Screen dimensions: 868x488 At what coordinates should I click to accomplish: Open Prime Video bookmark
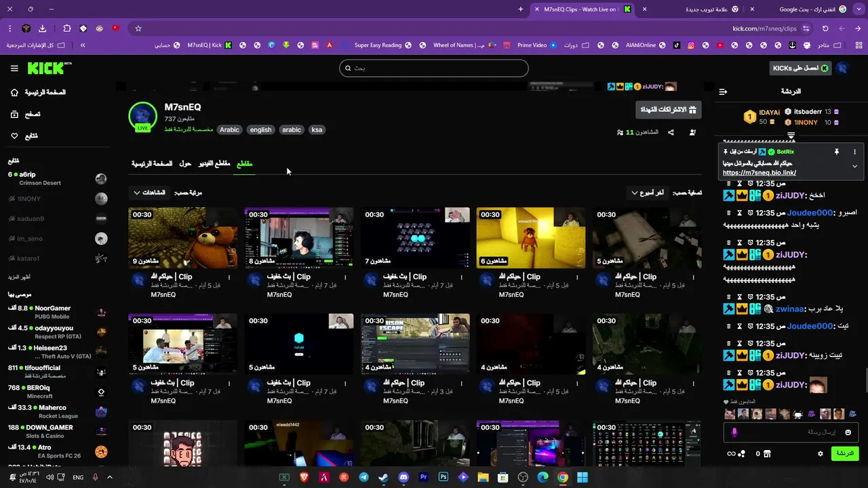click(x=536, y=45)
